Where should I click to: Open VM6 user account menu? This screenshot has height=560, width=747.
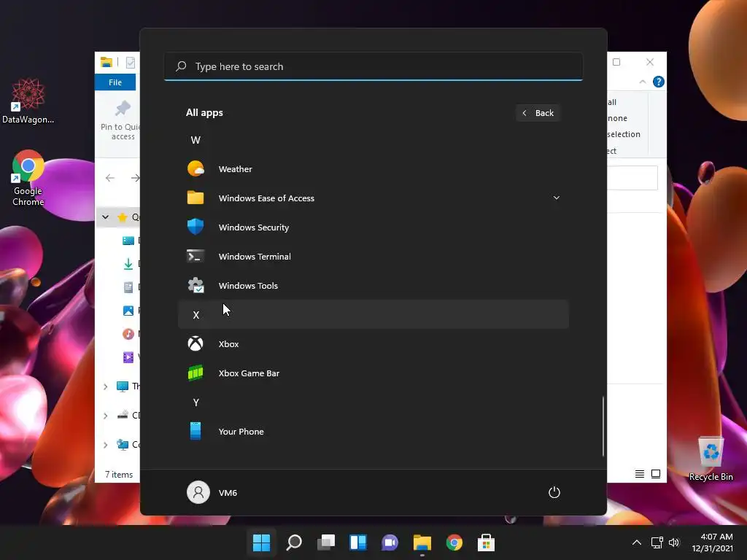[x=212, y=492]
